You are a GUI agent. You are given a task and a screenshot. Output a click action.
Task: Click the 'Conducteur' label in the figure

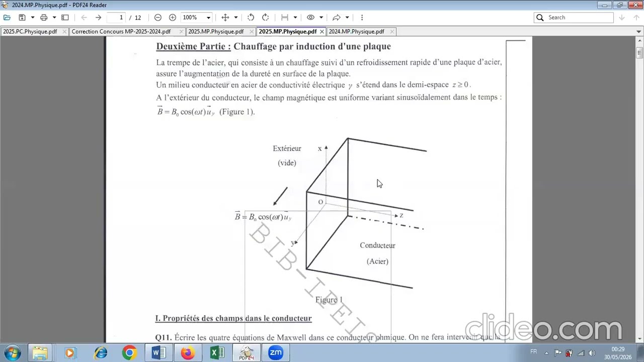click(x=377, y=246)
